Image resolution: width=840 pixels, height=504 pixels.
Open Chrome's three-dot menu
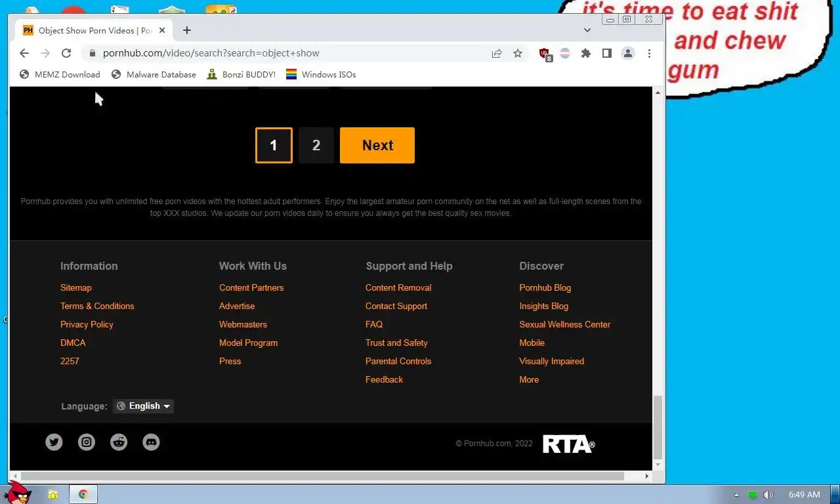coord(649,54)
